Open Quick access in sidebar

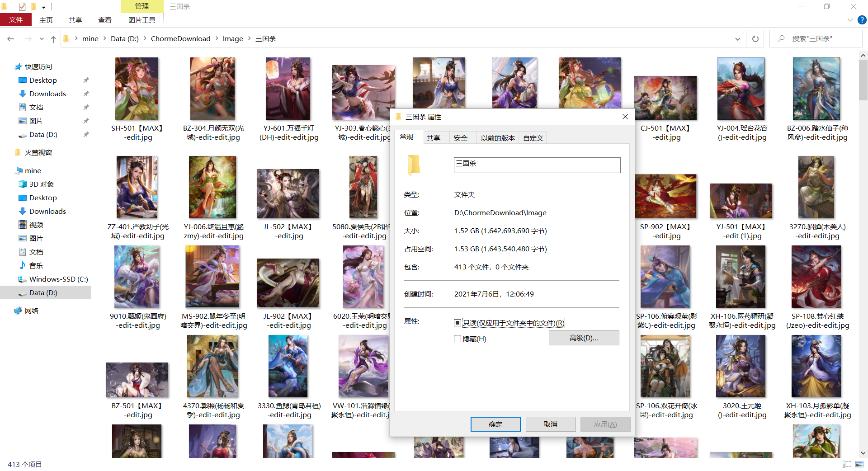pyautogui.click(x=38, y=66)
